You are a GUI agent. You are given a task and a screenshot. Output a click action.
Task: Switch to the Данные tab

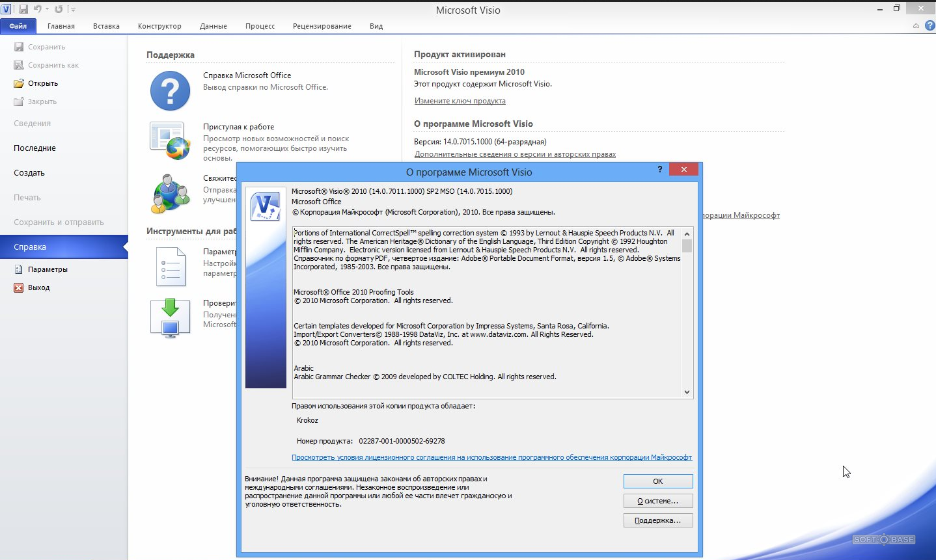tap(213, 26)
